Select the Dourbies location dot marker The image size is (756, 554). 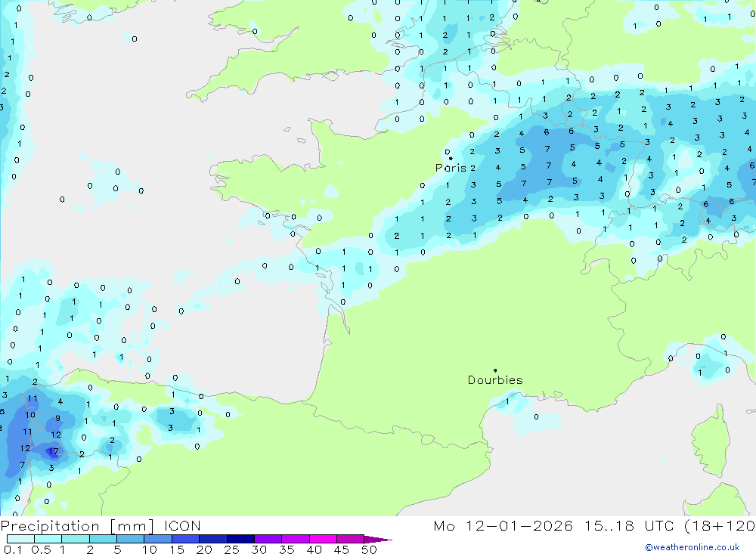pyautogui.click(x=495, y=370)
